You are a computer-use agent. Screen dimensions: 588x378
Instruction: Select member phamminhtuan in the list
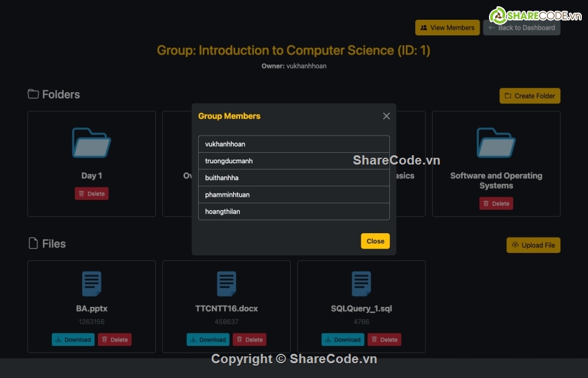(293, 195)
